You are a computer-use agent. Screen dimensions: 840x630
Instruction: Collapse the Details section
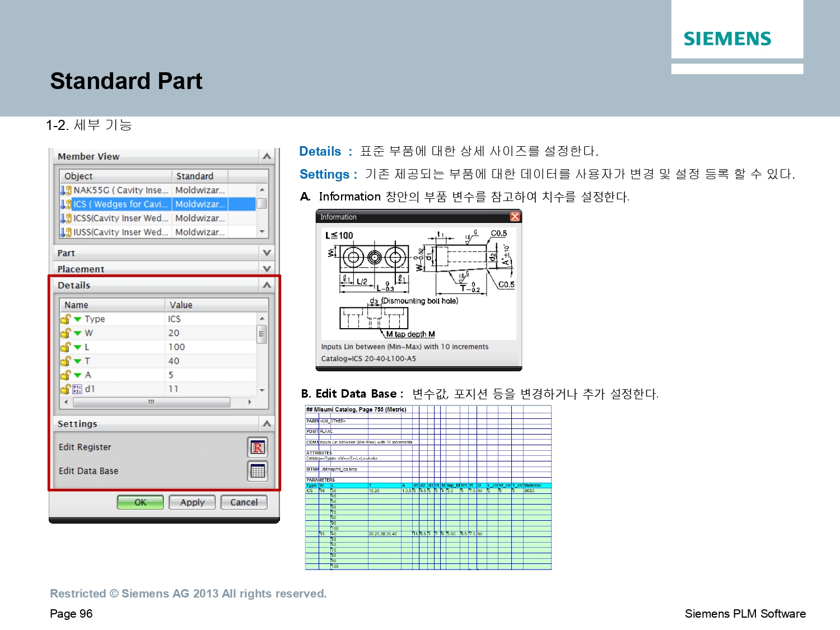click(267, 285)
